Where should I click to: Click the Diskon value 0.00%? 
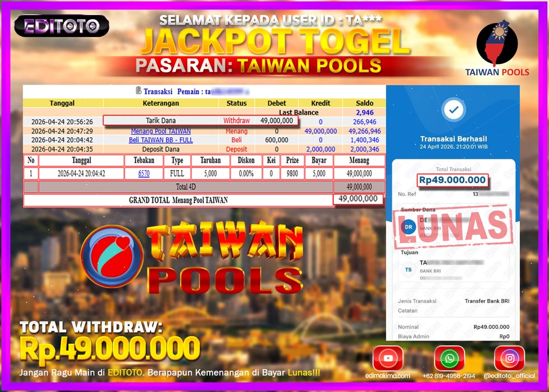point(246,174)
